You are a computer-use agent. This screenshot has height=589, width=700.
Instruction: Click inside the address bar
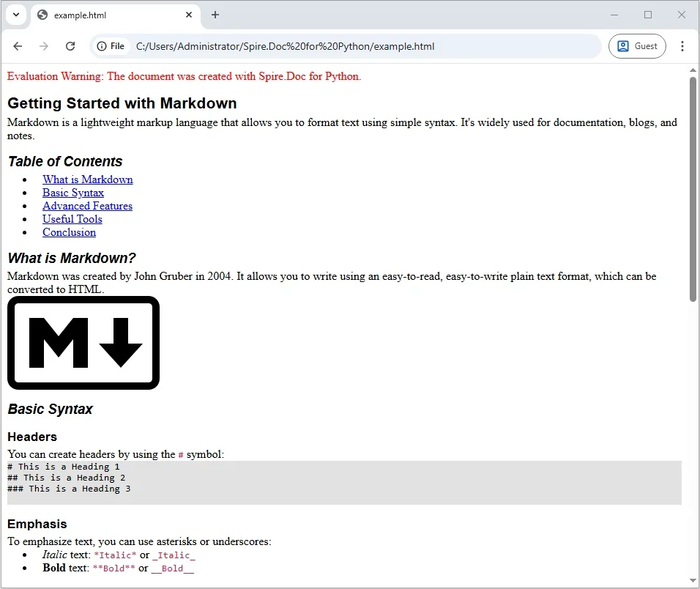click(366, 46)
